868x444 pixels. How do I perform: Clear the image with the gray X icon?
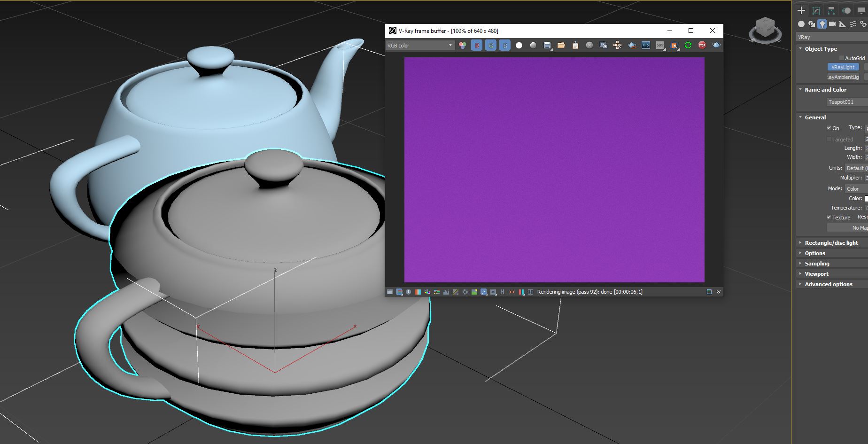point(589,45)
